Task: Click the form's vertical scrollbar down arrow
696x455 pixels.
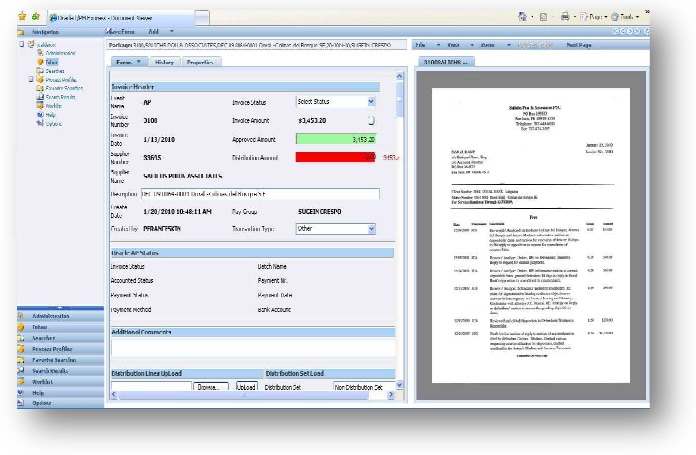Action: point(399,385)
